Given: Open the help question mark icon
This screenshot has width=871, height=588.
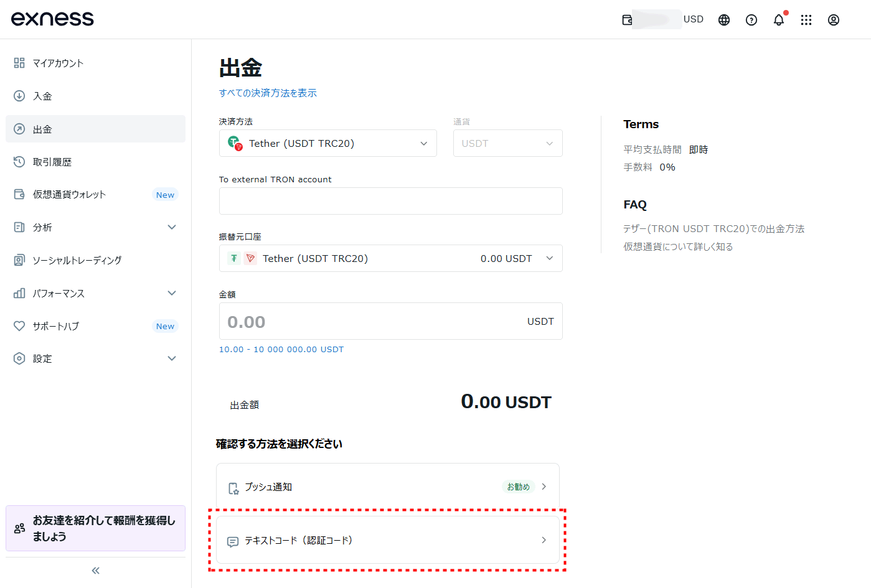Looking at the screenshot, I should (751, 20).
